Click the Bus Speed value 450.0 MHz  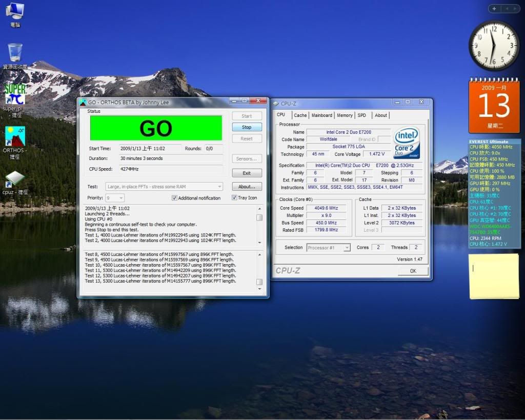pos(326,223)
